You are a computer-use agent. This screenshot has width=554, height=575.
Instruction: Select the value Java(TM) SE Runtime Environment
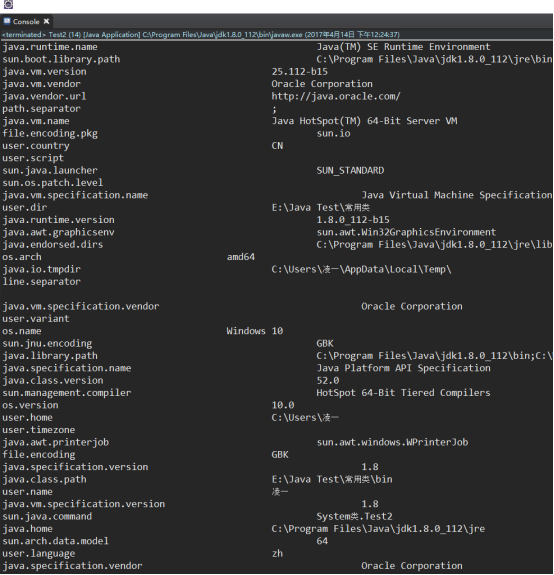point(403,47)
